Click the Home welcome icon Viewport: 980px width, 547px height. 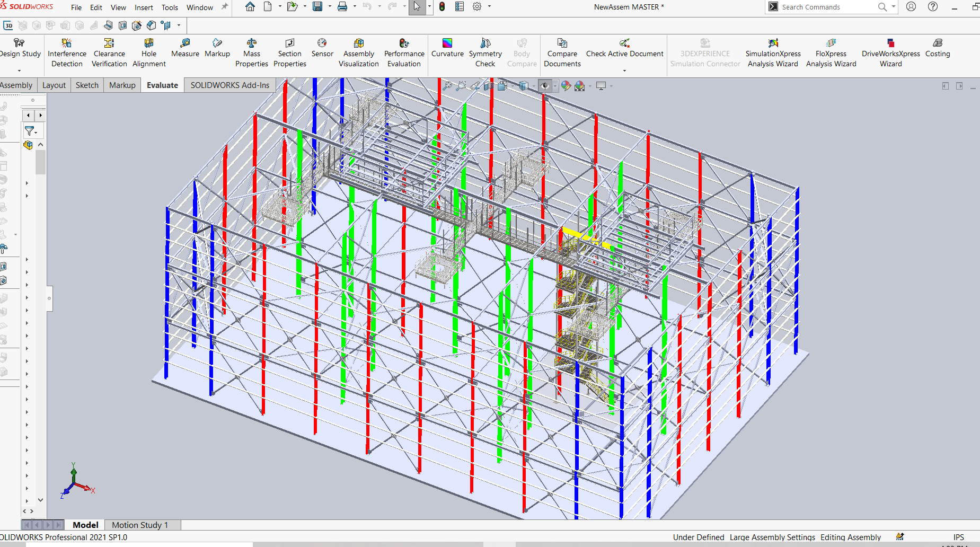(250, 7)
